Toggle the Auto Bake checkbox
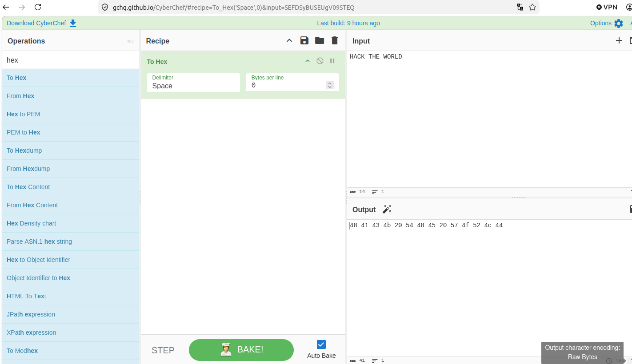Image resolution: width=632 pixels, height=364 pixels. 321,344
